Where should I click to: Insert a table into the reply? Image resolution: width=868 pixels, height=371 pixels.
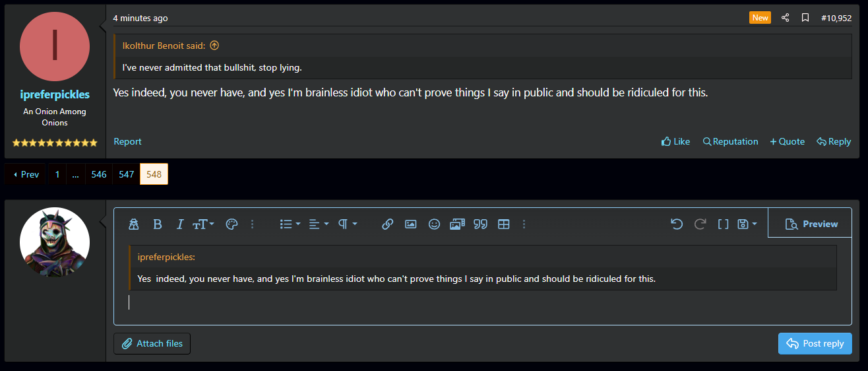pos(503,224)
